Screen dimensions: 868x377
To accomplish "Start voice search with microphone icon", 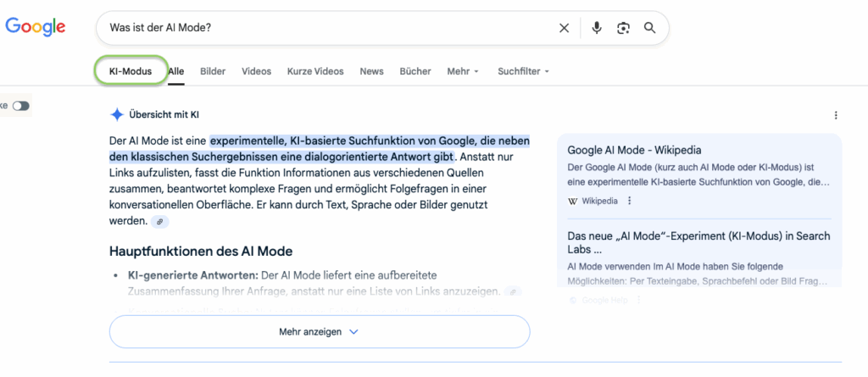I will coord(597,28).
